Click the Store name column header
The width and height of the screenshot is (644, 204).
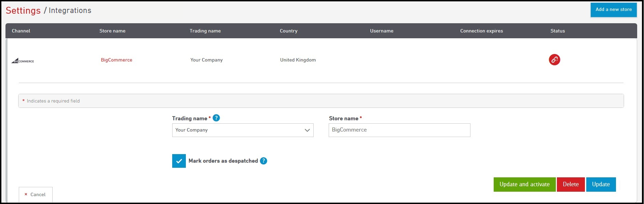(112, 31)
